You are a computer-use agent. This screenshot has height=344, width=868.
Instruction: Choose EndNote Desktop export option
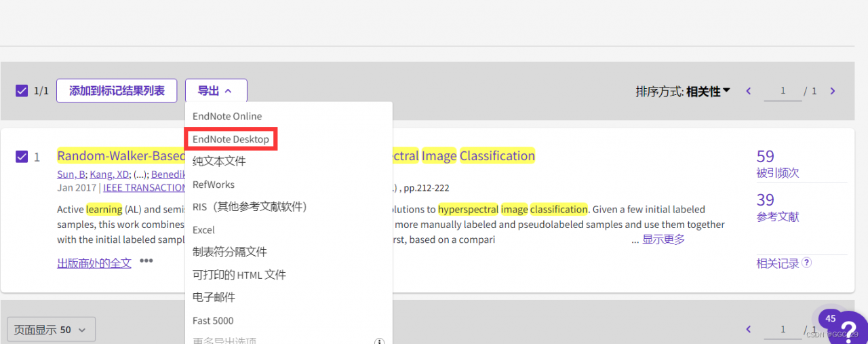231,139
